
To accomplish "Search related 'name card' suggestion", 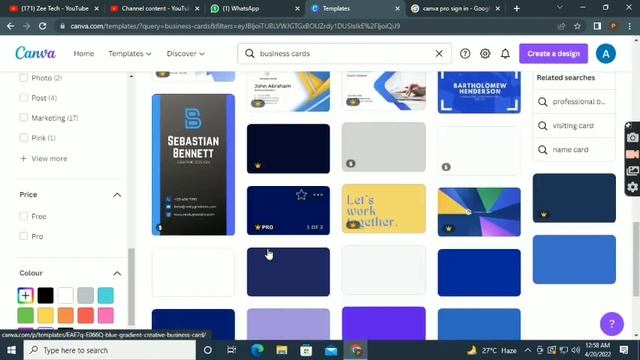I will (x=574, y=150).
